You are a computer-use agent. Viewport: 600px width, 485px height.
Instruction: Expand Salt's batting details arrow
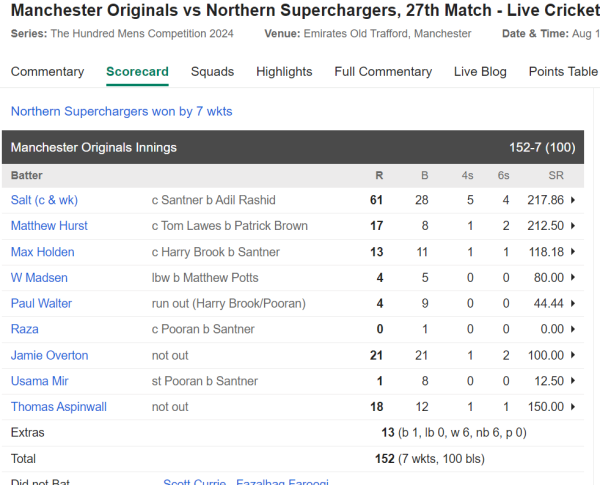point(573,200)
